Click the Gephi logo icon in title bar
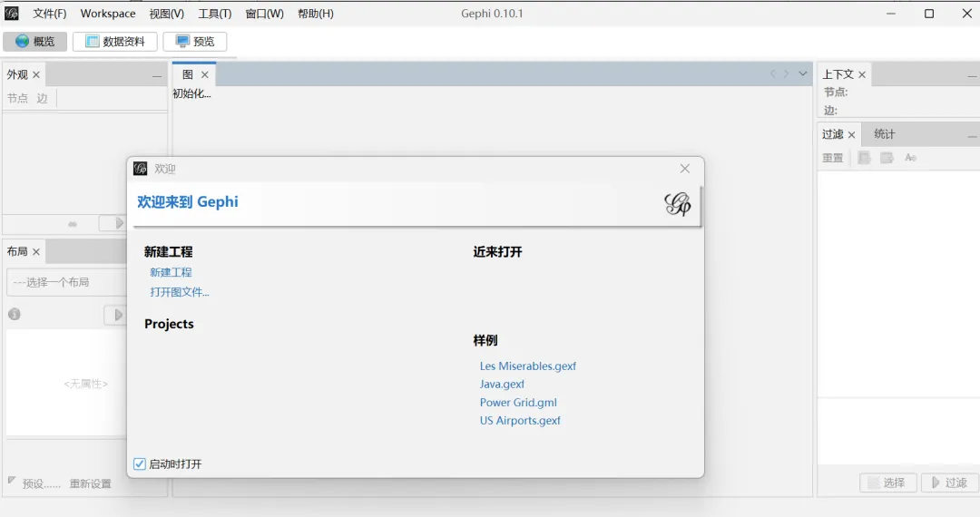This screenshot has width=980, height=517. (11, 13)
